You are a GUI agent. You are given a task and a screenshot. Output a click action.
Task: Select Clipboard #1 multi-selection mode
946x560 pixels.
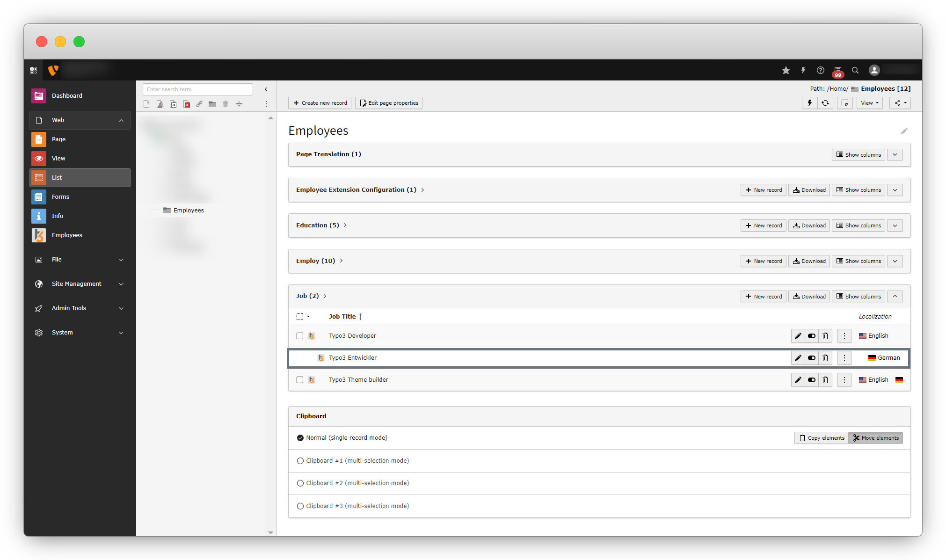click(x=300, y=461)
